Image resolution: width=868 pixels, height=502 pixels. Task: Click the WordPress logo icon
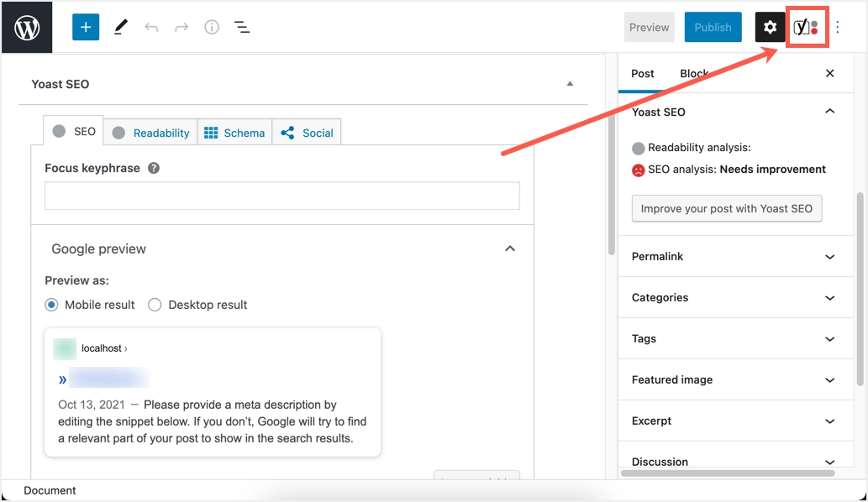pos(27,27)
